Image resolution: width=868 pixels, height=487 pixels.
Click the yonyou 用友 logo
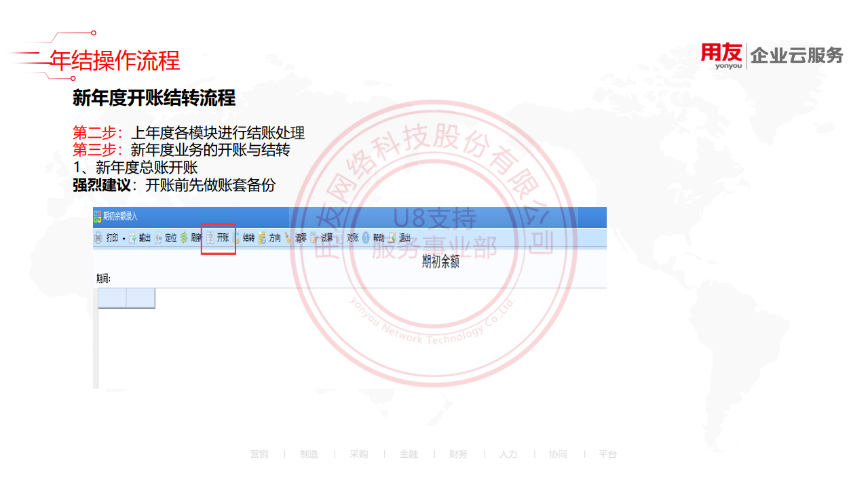[721, 56]
